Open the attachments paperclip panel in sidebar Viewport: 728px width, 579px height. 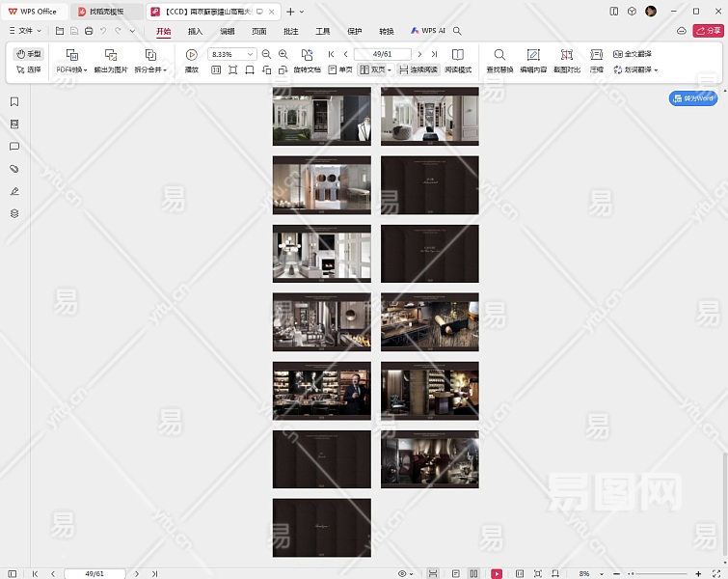[x=14, y=169]
